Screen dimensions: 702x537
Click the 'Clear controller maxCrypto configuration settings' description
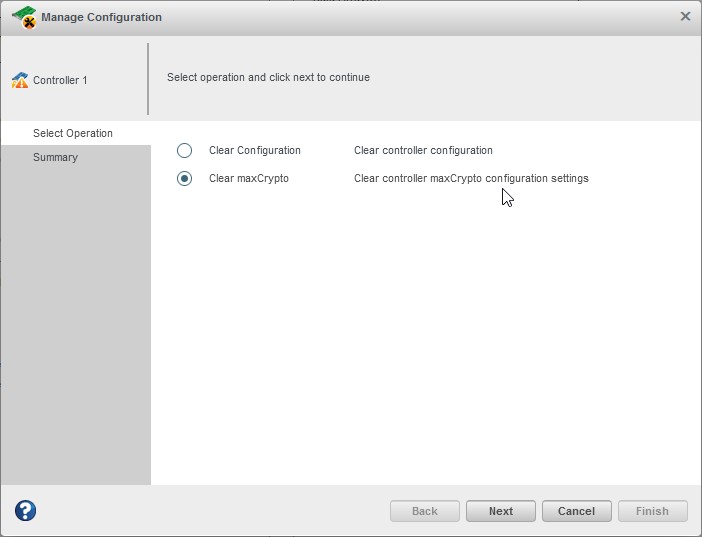[x=471, y=178]
